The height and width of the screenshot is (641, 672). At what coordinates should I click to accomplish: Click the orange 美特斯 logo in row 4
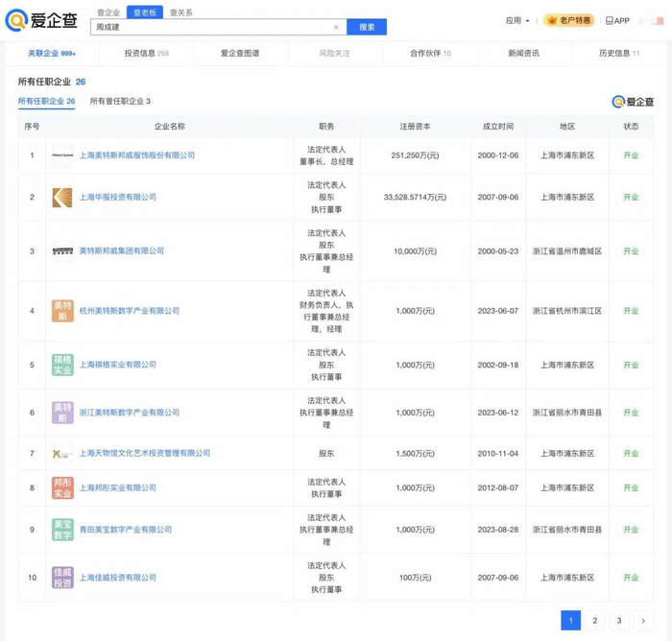pos(62,311)
